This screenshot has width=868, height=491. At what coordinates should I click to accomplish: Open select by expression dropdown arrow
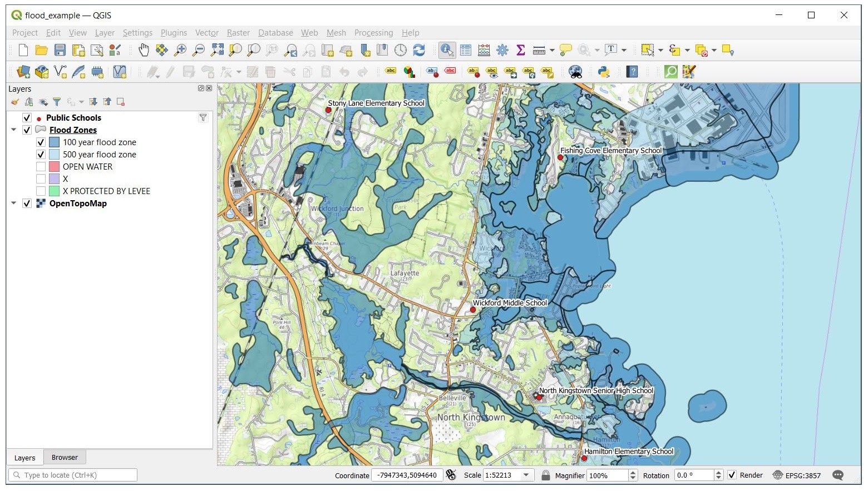tap(687, 51)
